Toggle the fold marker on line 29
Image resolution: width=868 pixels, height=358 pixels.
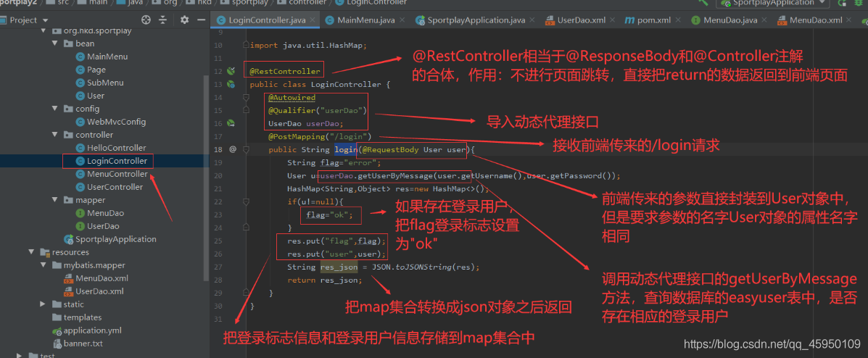(x=246, y=293)
